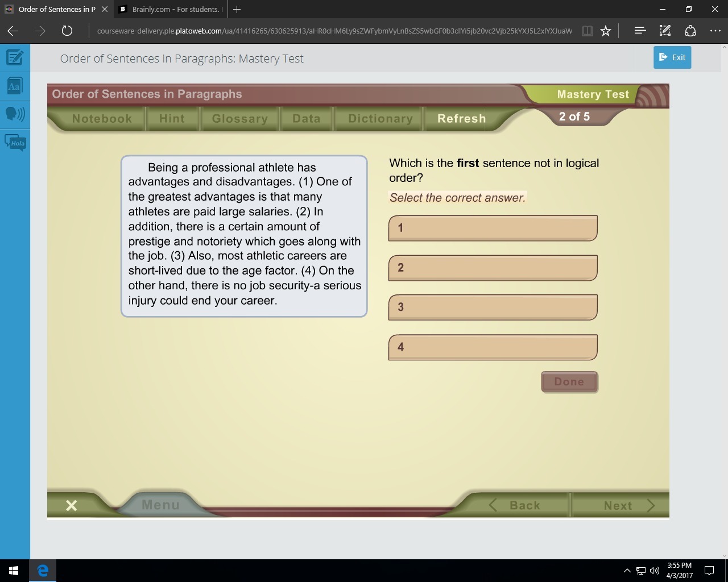This screenshot has width=728, height=582.
Task: Click the passage about professional athletes
Action: (244, 236)
